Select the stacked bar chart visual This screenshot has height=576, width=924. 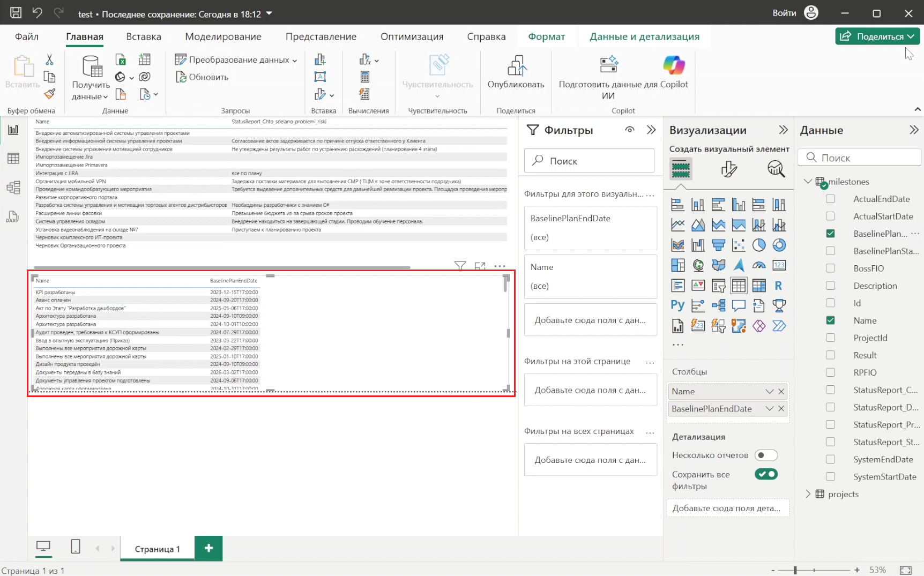(x=677, y=205)
